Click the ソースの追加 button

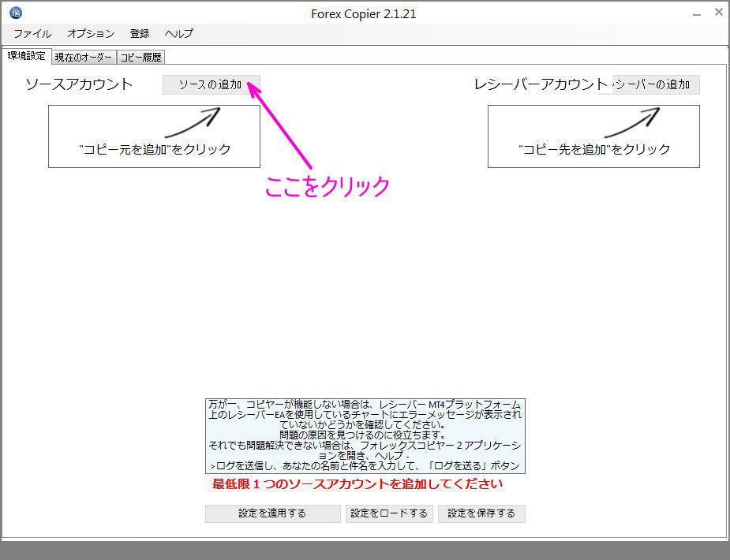coord(211,84)
